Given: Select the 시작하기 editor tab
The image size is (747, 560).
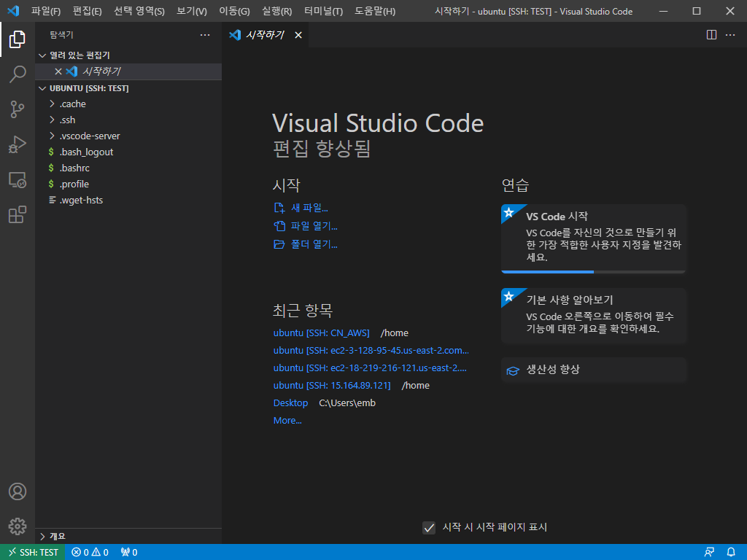Looking at the screenshot, I should click(266, 35).
